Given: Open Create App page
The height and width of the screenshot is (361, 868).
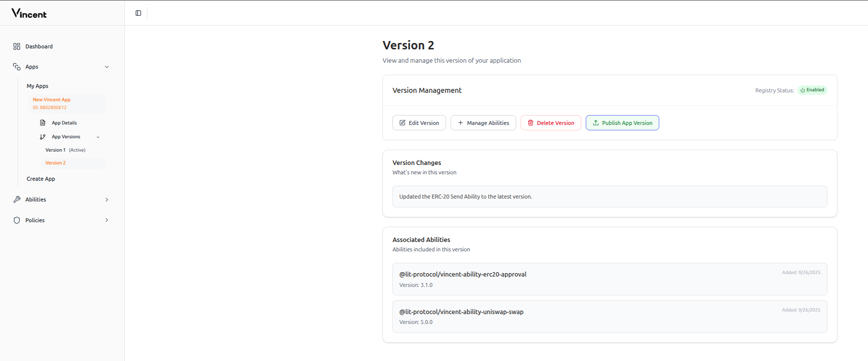Looking at the screenshot, I should pyautogui.click(x=41, y=179).
